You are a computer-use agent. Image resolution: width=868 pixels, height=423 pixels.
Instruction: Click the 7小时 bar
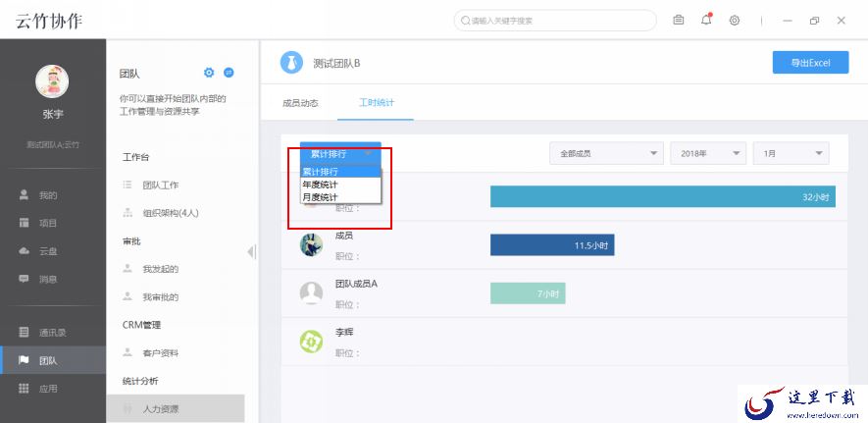[x=528, y=293]
